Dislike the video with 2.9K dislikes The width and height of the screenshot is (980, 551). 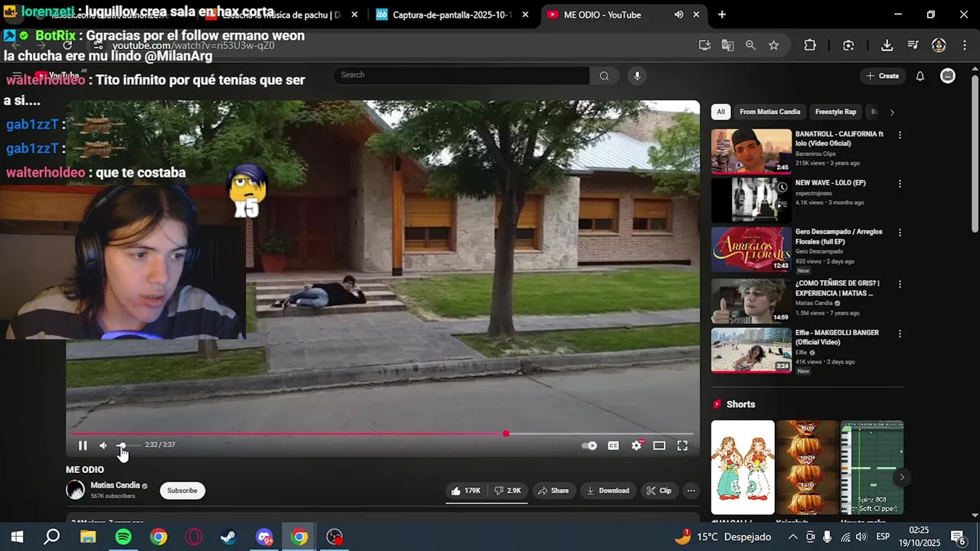coord(508,491)
